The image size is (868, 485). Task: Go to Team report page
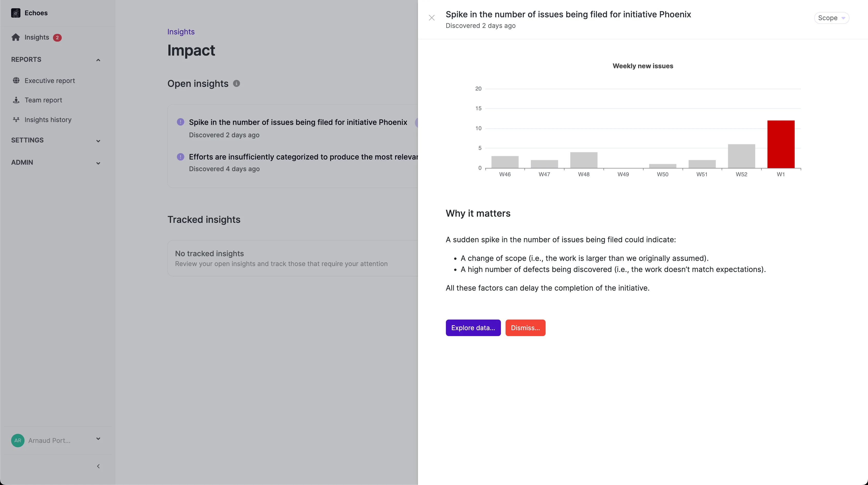point(43,100)
